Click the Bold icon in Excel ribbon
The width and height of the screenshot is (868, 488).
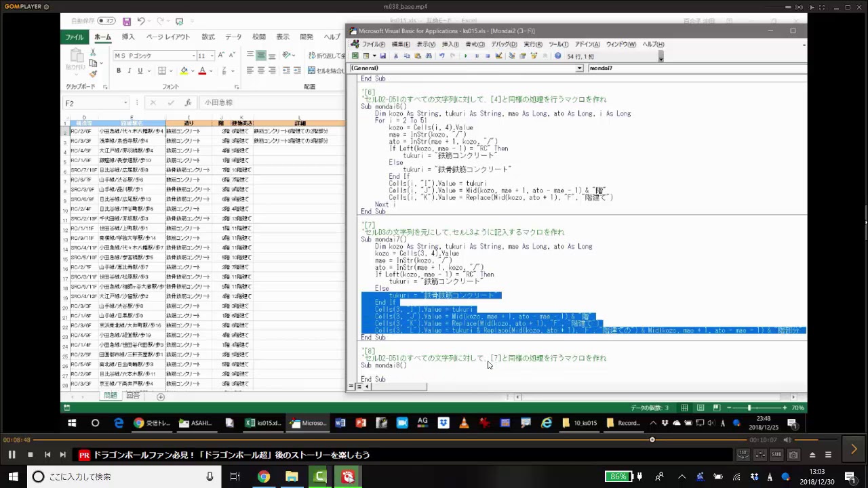click(x=119, y=70)
